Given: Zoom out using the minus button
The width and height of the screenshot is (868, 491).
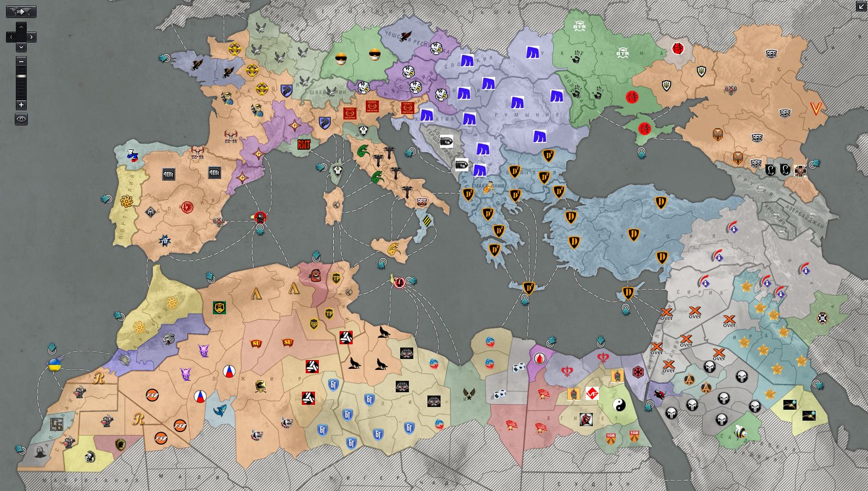Looking at the screenshot, I should (x=21, y=61).
